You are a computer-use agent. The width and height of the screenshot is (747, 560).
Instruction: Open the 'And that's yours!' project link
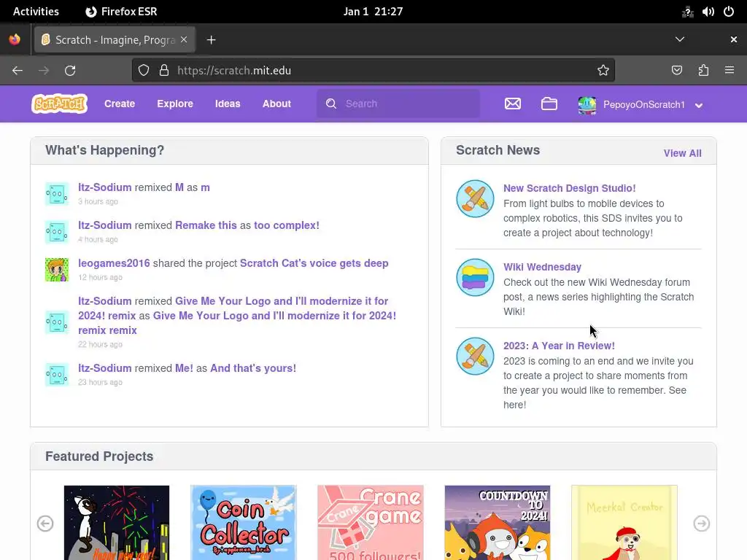tap(253, 368)
